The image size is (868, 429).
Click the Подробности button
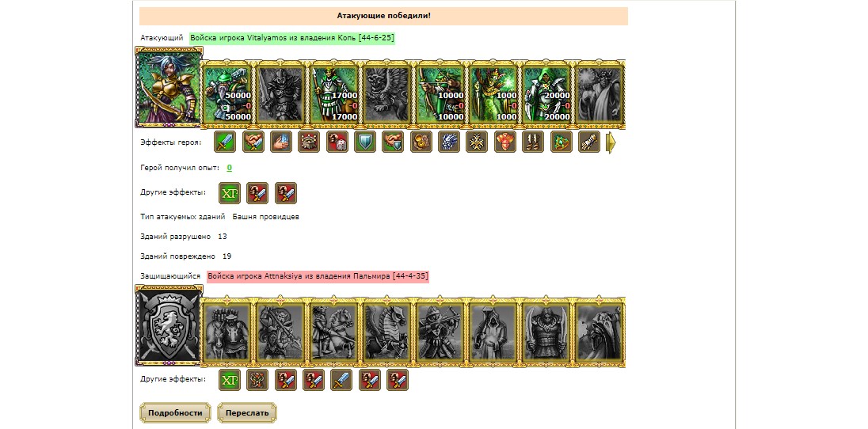coord(176,413)
